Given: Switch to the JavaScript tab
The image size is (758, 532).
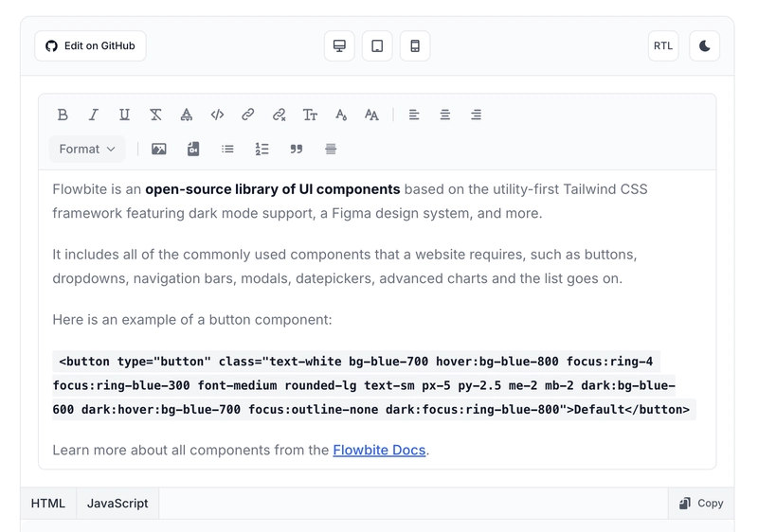Looking at the screenshot, I should (x=117, y=504).
